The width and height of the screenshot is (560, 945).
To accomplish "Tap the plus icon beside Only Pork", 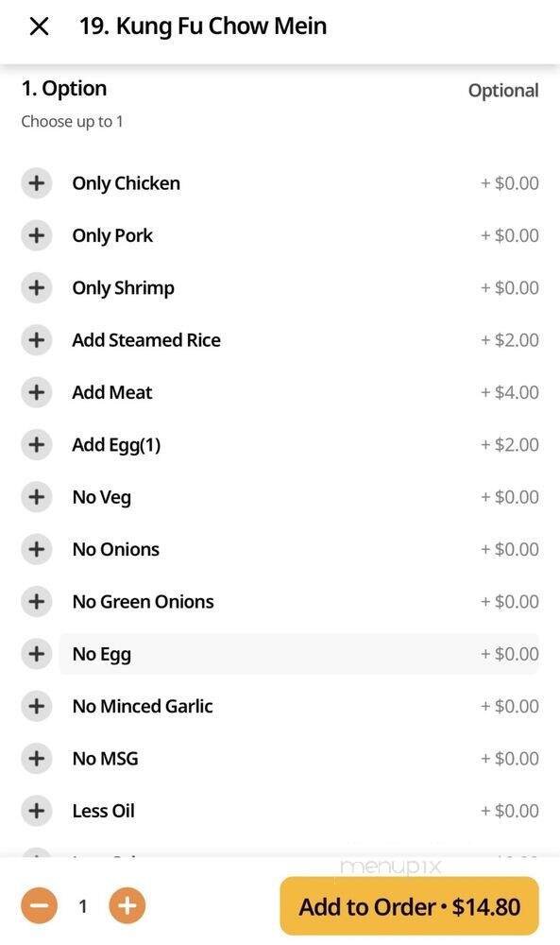I will pyautogui.click(x=36, y=234).
